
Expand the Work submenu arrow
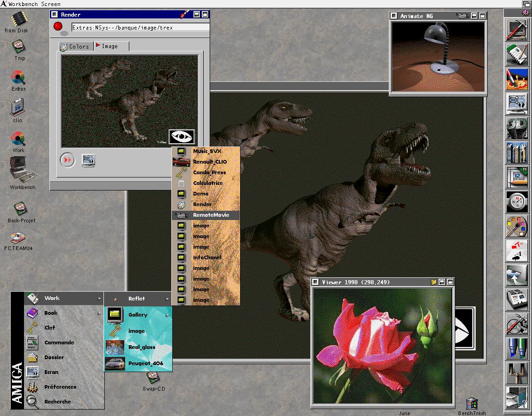pyautogui.click(x=99, y=299)
